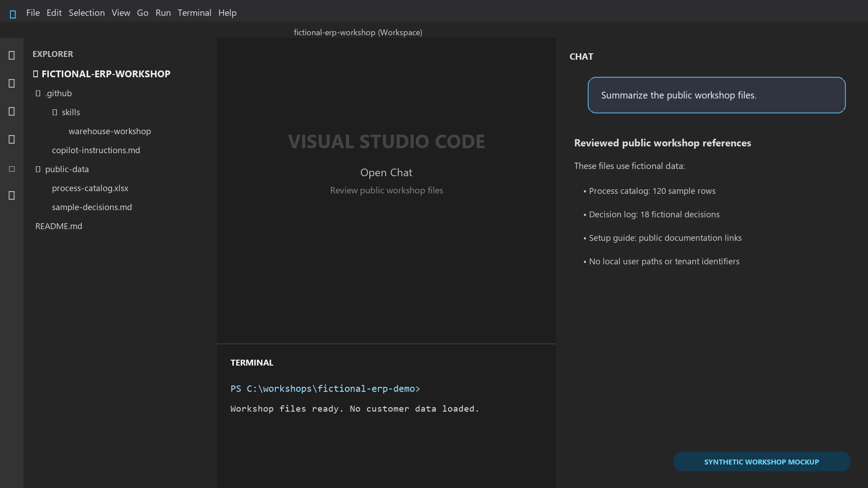Open the Terminal menu in the menu bar
This screenshot has height=488, width=868.
click(x=194, y=13)
